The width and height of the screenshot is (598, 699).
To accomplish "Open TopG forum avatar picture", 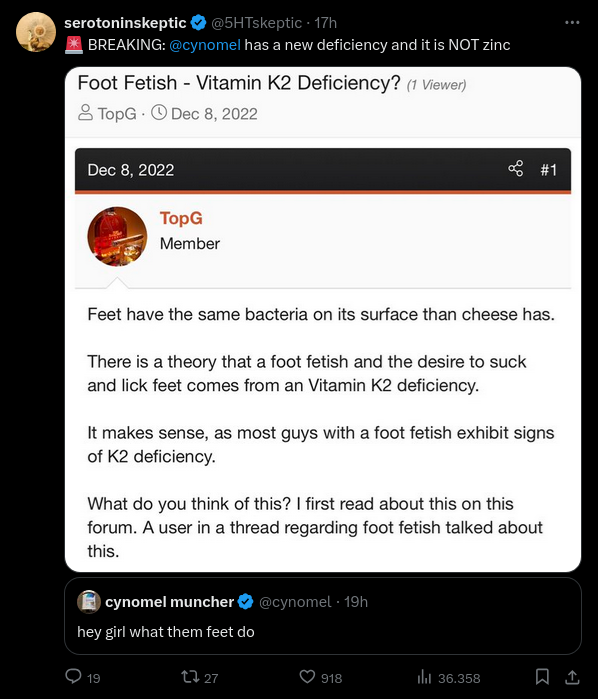I will 117,237.
